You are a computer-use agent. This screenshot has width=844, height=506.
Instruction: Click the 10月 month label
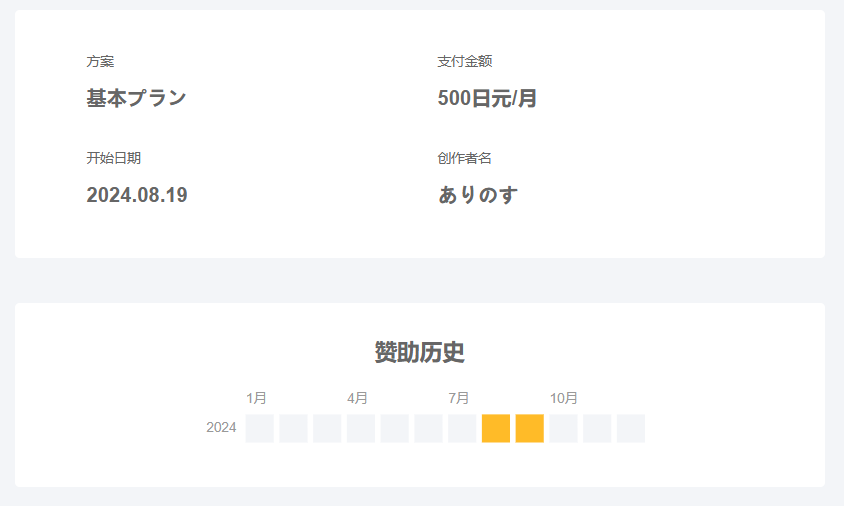(x=564, y=398)
